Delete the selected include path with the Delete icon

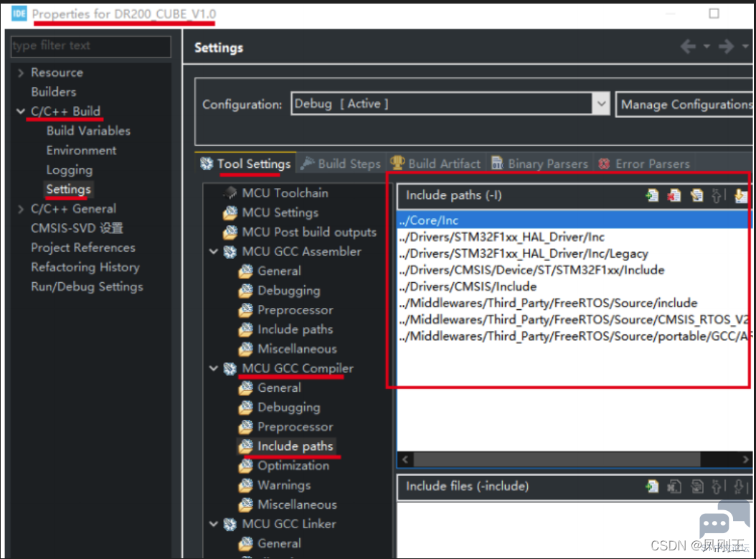point(674,195)
